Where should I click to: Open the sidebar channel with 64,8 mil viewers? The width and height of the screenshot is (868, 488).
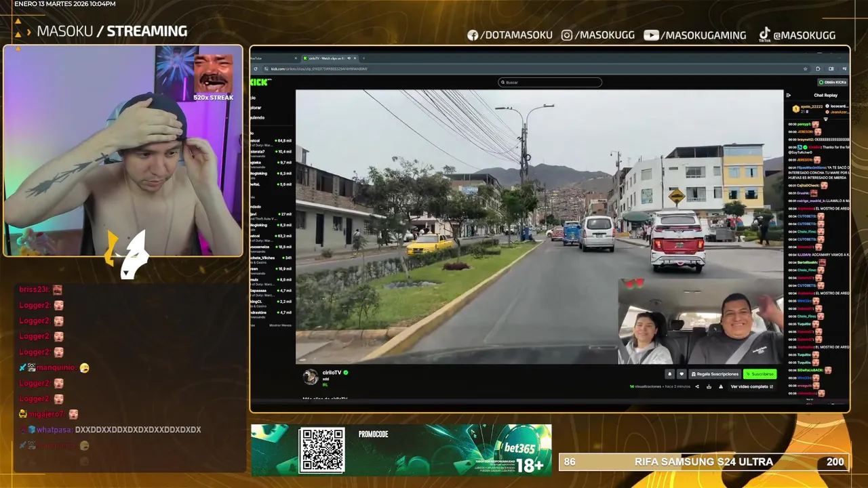[x=272, y=143]
